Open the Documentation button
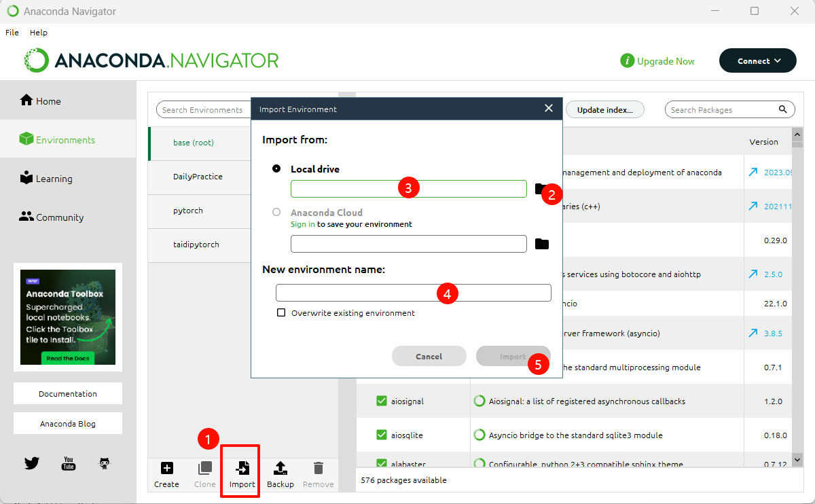 click(x=68, y=393)
